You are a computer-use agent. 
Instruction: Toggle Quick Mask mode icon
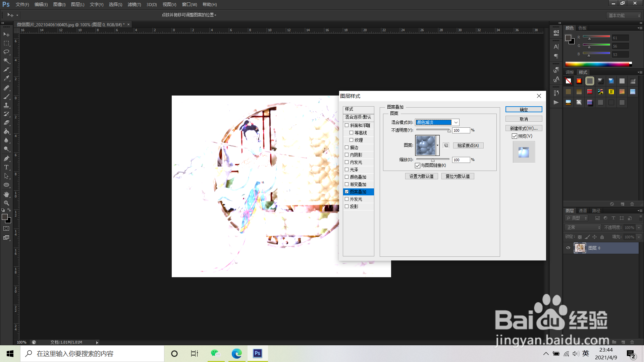(6, 229)
